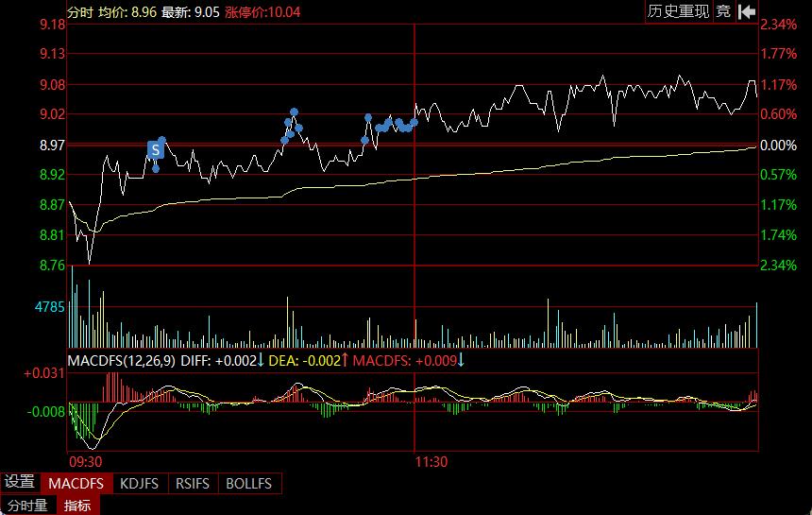This screenshot has height=515, width=812.
Task: Open 历史重现 history replay
Action: point(678,11)
